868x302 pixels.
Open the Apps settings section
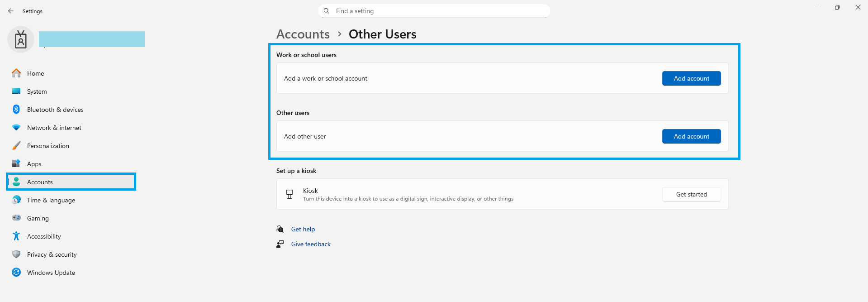[34, 164]
